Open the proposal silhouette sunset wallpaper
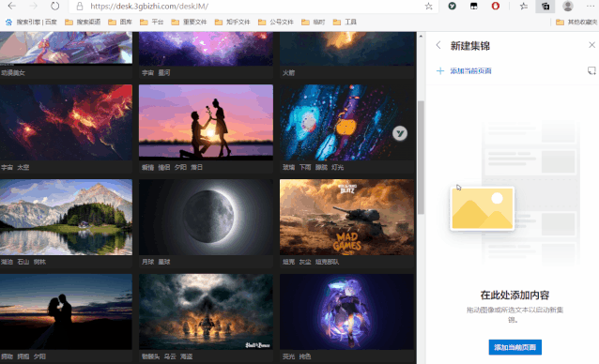This screenshot has width=599, height=364. (206, 122)
